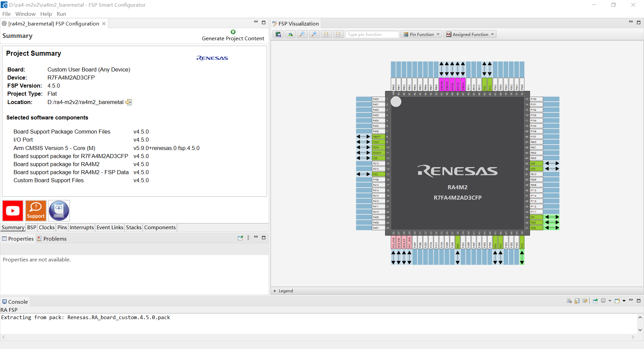Click Generate Project Content label

click(233, 39)
